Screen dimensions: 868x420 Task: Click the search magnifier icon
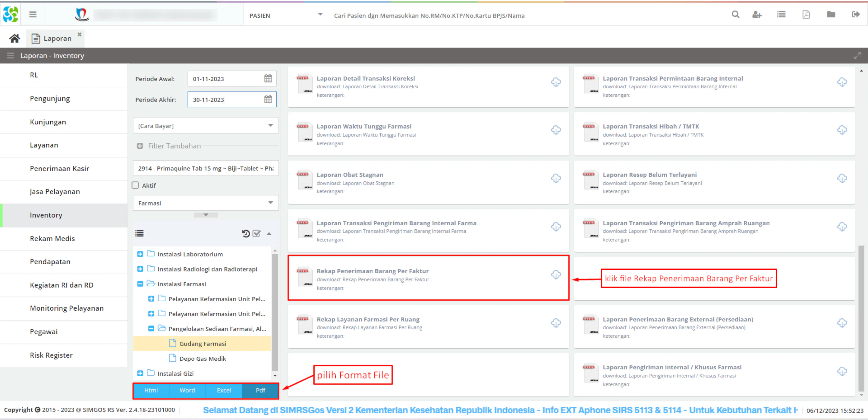(735, 14)
